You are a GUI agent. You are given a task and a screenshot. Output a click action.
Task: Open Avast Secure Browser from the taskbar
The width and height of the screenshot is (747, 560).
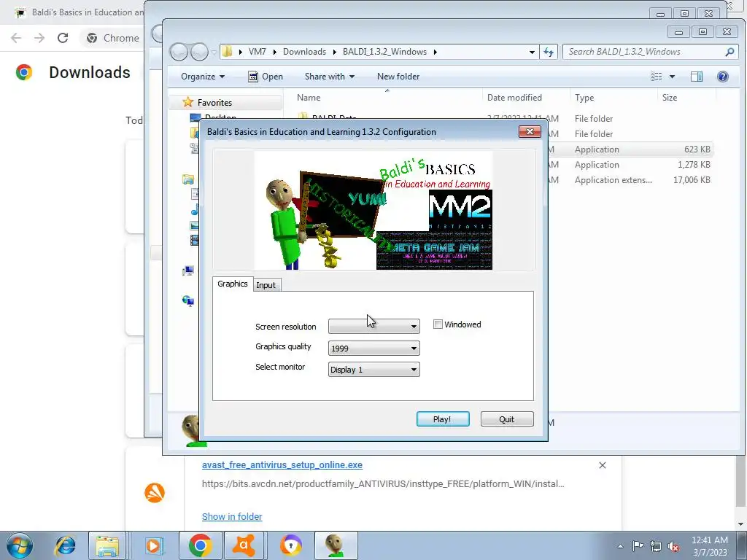290,545
